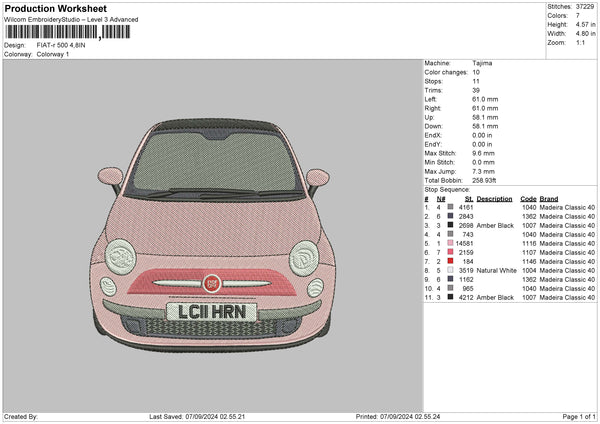
Task: Select the Amber Black swatch in stop 3
Action: (x=451, y=225)
